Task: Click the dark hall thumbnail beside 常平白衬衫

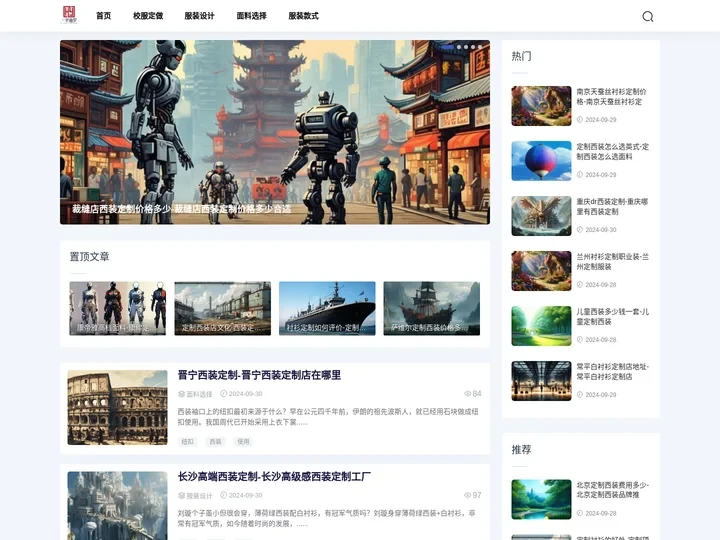Action: 541,381
